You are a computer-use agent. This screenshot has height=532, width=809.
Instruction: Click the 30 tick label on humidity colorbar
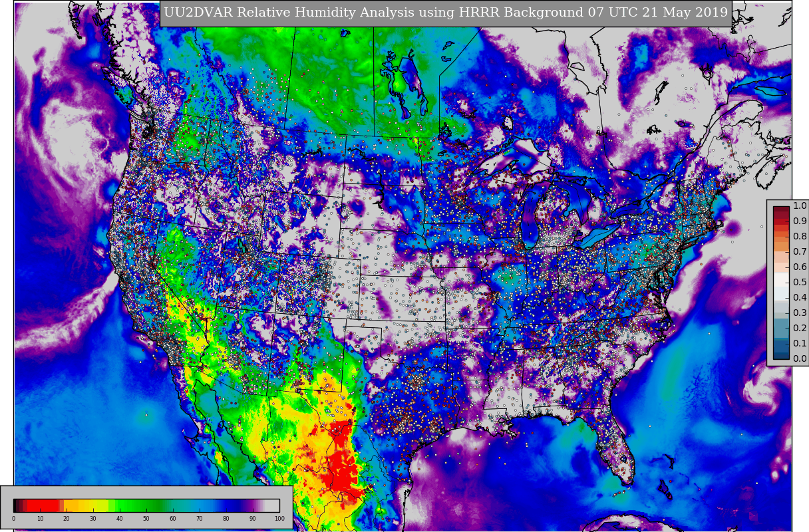point(93,519)
